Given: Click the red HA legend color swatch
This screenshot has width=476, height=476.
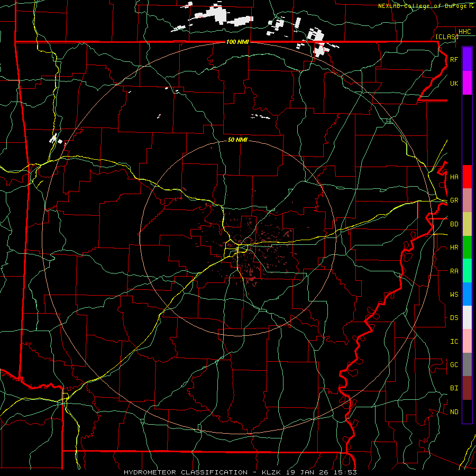Looking at the screenshot, I should [467, 177].
